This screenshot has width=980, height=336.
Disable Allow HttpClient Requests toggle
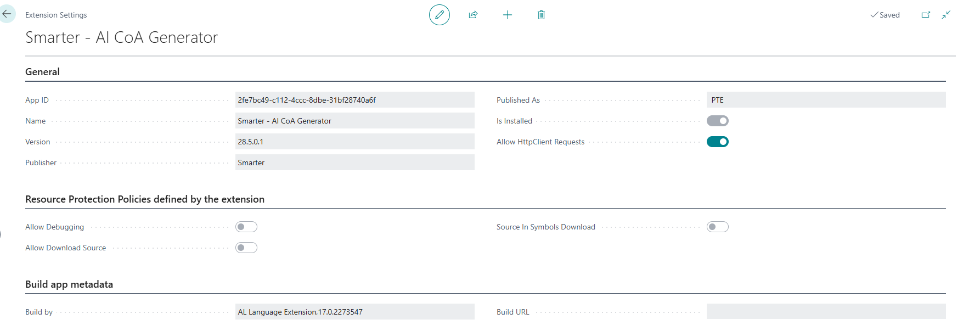pos(718,142)
